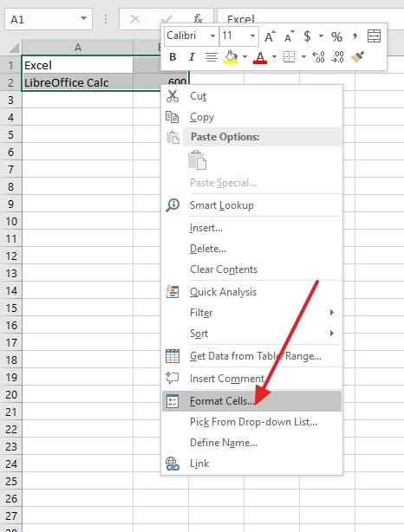
Task: Apply the Accounting dollar format
Action: point(307,36)
